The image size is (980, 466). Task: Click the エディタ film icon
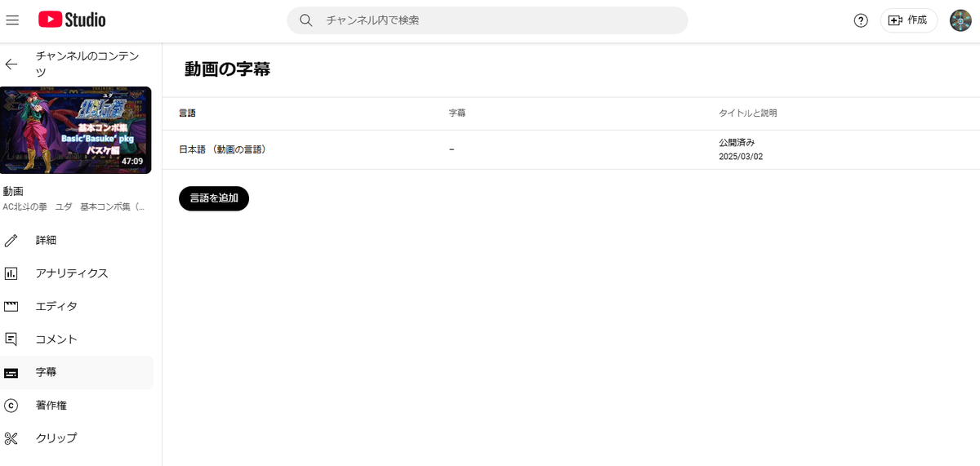click(11, 307)
